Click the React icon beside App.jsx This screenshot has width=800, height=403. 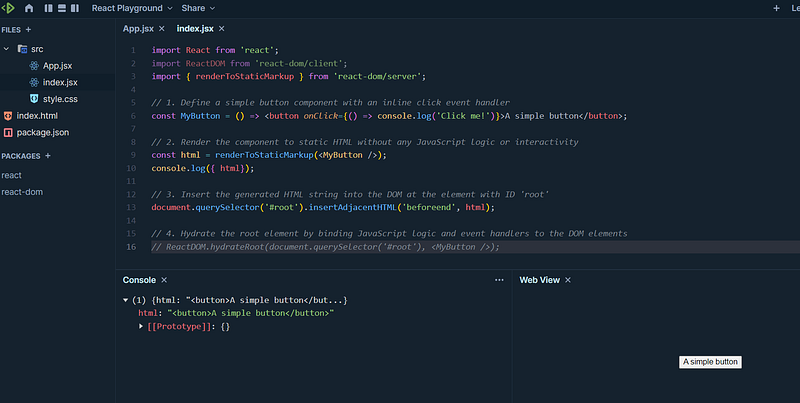[34, 66]
